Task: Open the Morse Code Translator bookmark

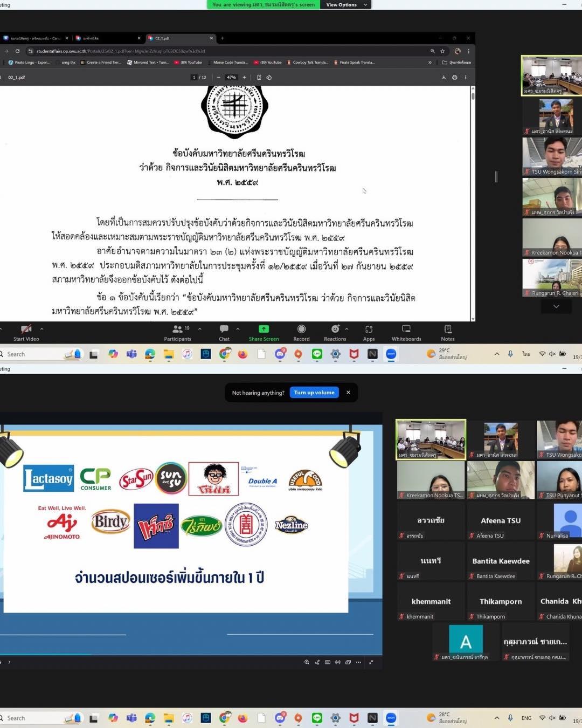Action: tap(227, 63)
